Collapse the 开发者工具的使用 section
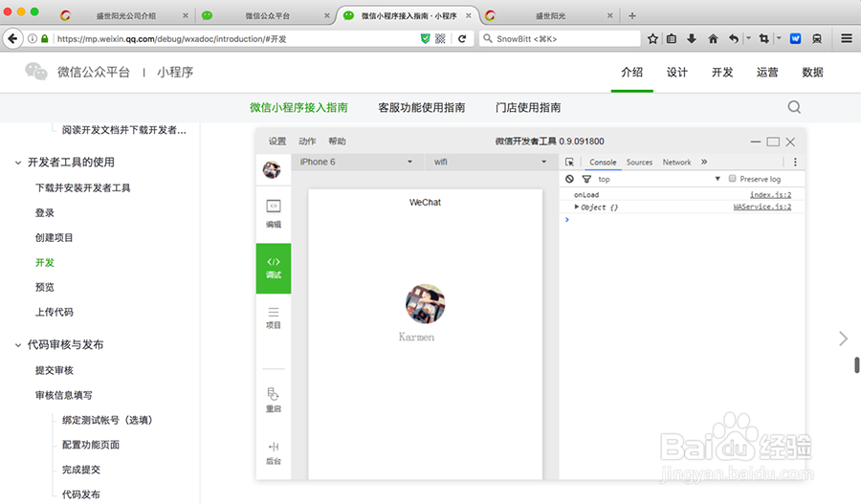This screenshot has width=861, height=504. pyautogui.click(x=18, y=163)
